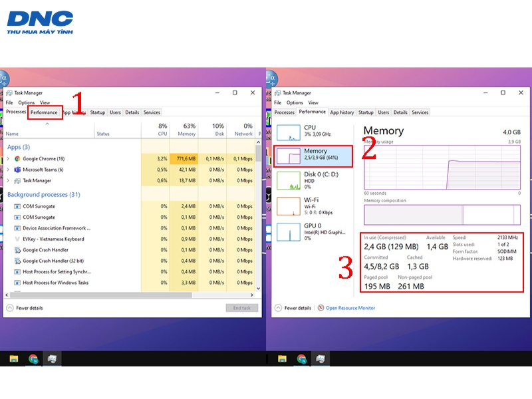The height and width of the screenshot is (399, 532).
Task: Click Host Process for Windows Tasks icon
Action: [17, 283]
